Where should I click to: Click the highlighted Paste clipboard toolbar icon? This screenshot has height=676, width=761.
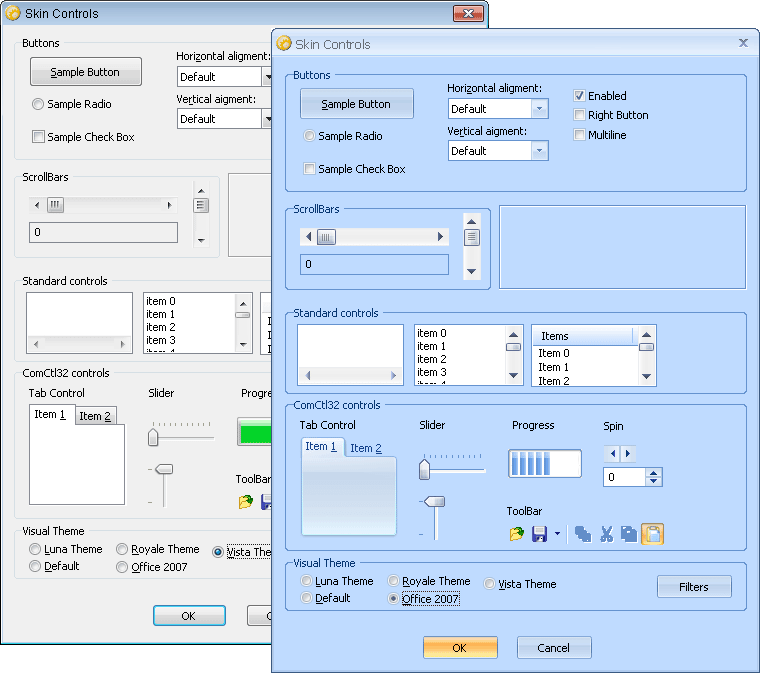pos(652,534)
